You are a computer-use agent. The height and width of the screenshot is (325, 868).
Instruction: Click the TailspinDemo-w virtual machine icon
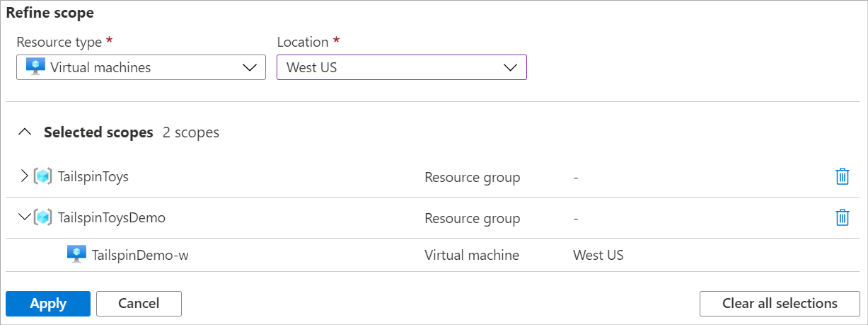76,254
